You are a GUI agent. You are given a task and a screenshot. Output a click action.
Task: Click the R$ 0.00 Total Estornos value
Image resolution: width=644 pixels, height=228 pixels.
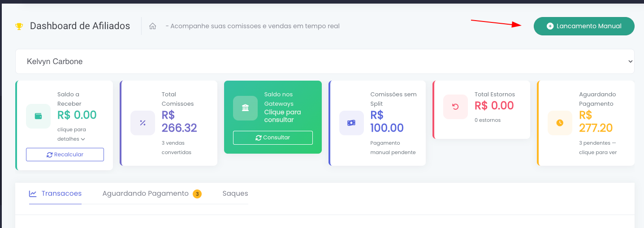tap(494, 106)
